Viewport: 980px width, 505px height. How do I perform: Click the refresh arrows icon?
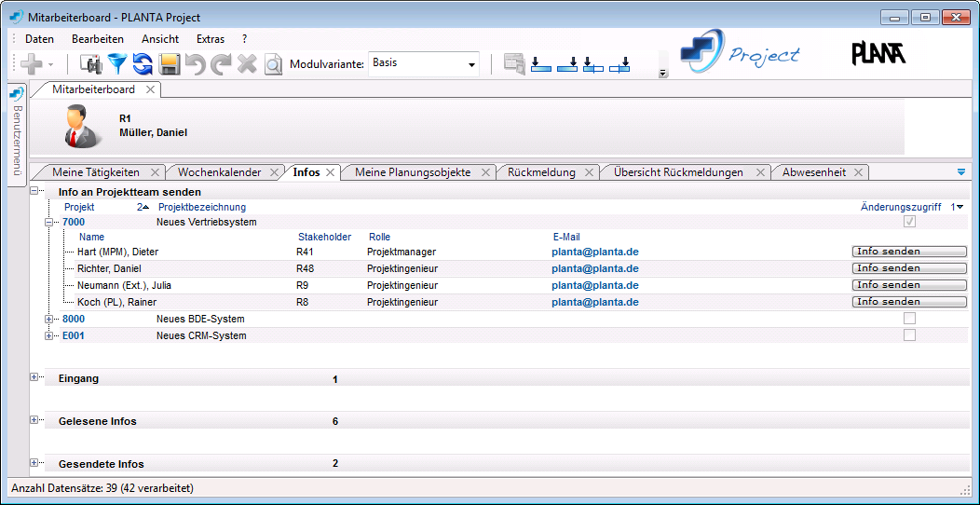coord(143,63)
